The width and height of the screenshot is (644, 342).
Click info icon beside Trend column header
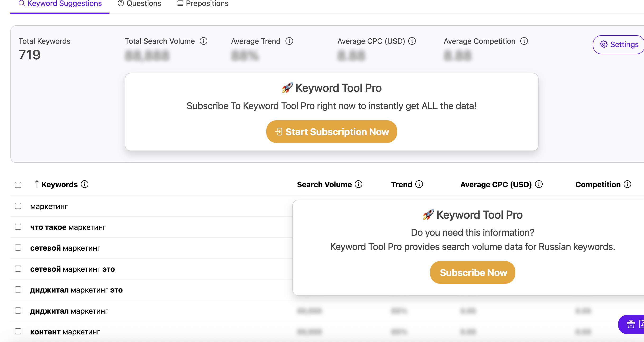tap(419, 184)
